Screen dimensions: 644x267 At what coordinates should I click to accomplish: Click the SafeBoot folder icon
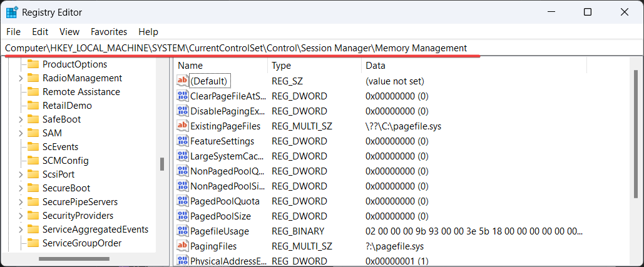(x=33, y=119)
